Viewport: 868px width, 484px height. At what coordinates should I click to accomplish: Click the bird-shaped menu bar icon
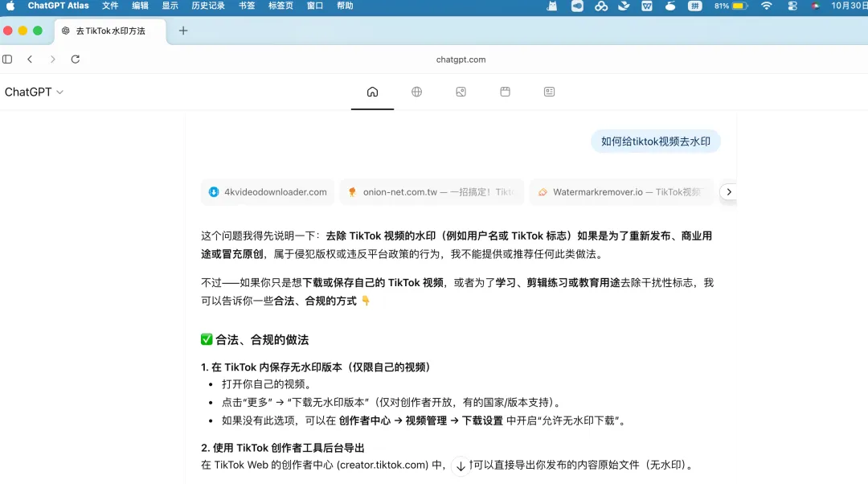pyautogui.click(x=624, y=6)
